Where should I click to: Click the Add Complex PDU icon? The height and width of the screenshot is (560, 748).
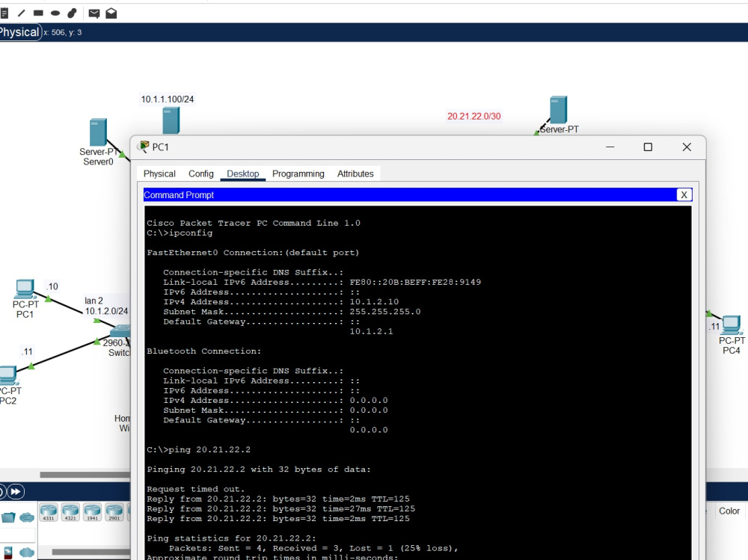[111, 13]
